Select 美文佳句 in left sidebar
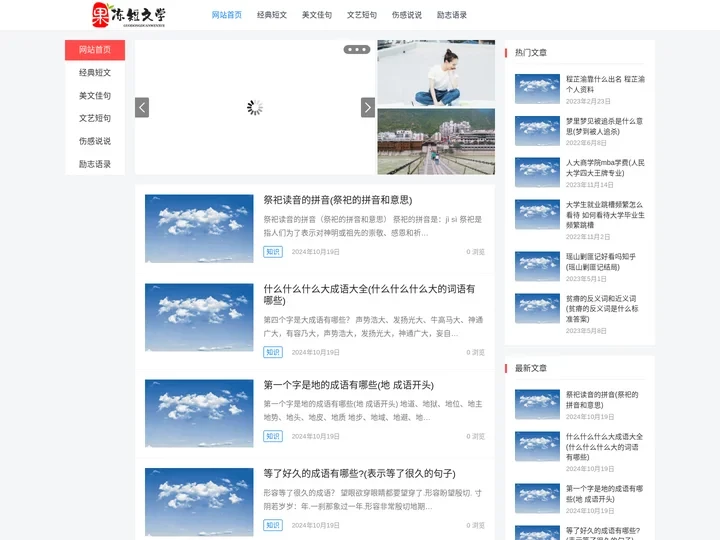Viewport: 720px width, 540px height. click(x=95, y=96)
